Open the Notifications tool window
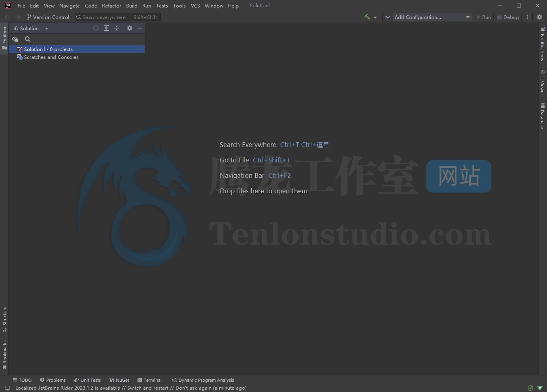Viewport: 547px width, 392px height. 543,44
